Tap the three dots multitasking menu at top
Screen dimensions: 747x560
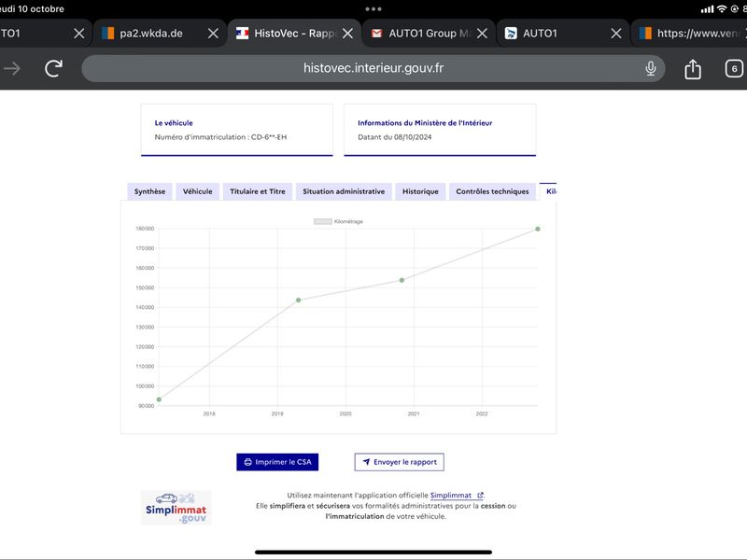pyautogui.click(x=373, y=9)
